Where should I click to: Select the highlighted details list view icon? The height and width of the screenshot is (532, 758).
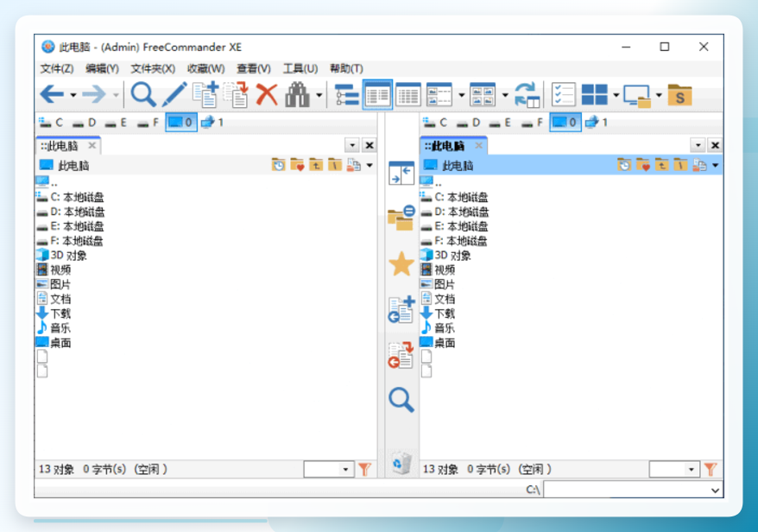pyautogui.click(x=377, y=95)
